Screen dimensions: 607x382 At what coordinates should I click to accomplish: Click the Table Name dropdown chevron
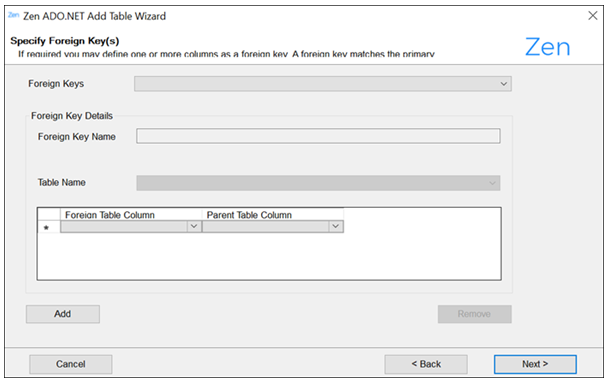point(492,183)
